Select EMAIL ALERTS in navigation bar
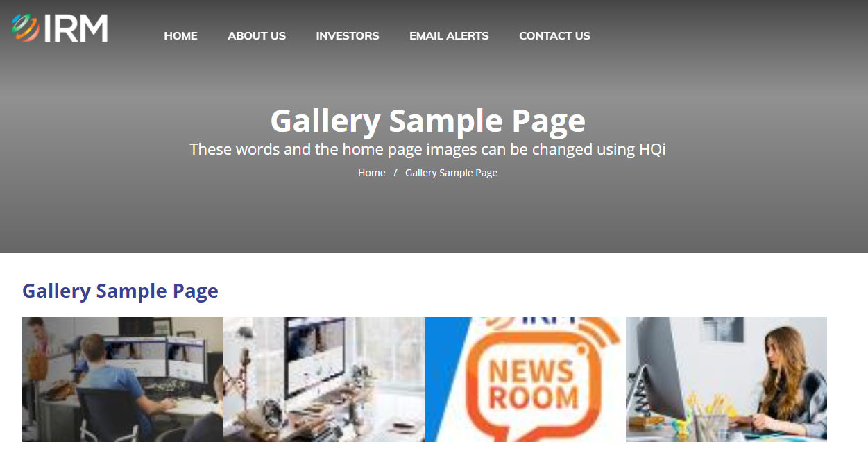Screen dimensions: 868x460 pos(449,35)
